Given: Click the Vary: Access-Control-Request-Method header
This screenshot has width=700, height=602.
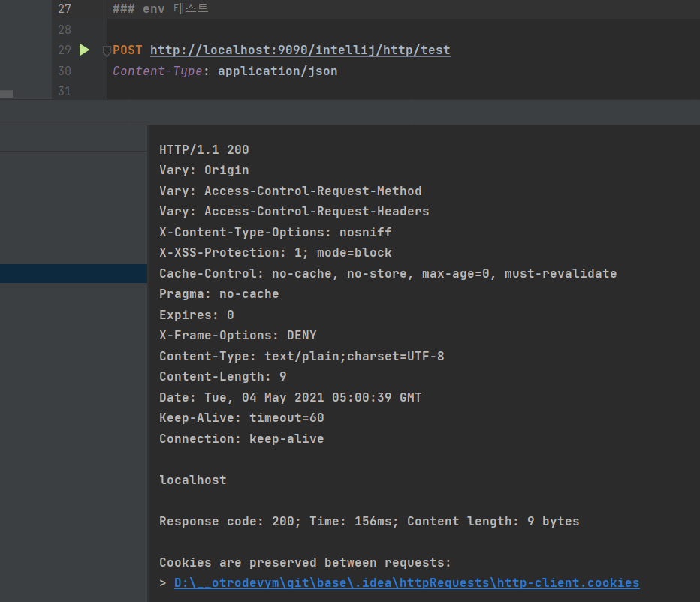Looking at the screenshot, I should [291, 191].
